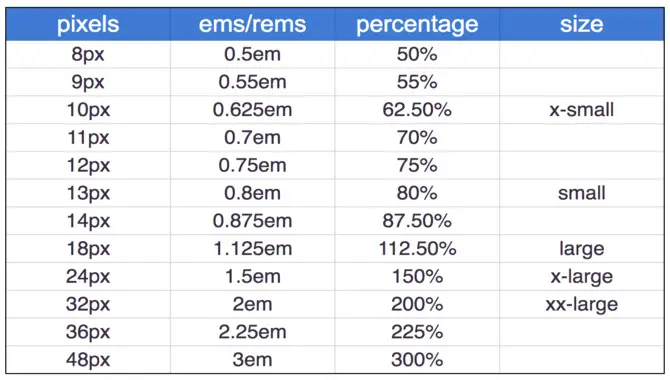Click the pixels column header
Screen dimensions: 670x380
[88, 24]
